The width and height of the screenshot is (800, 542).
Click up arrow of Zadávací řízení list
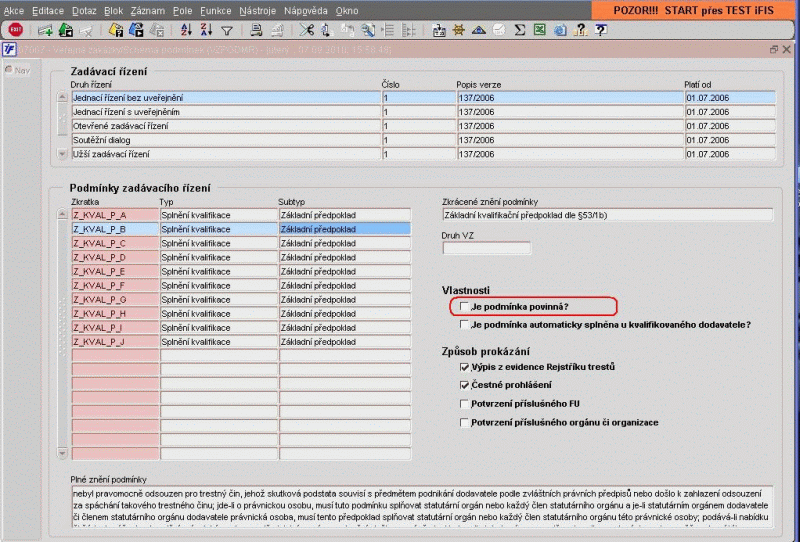(x=62, y=97)
